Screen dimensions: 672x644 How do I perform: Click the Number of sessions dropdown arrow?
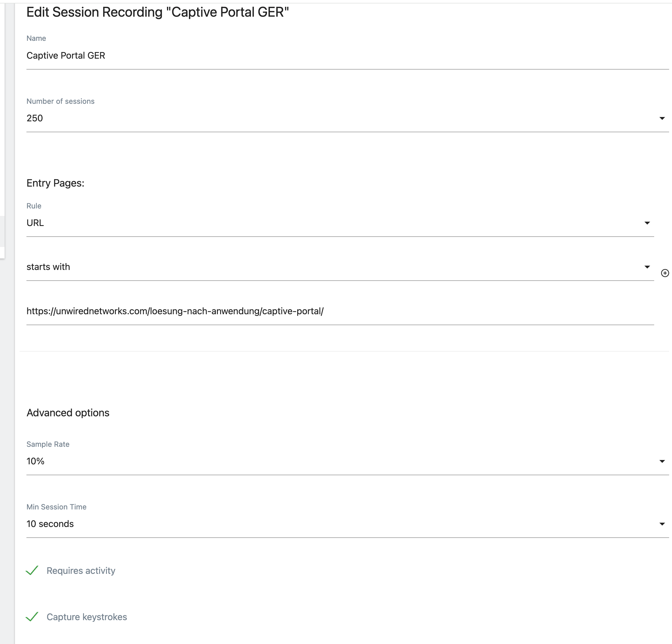point(662,118)
